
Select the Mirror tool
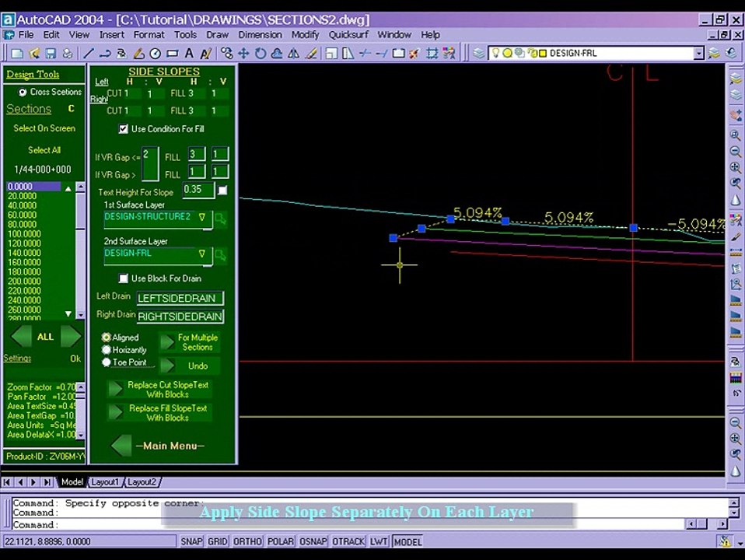294,53
